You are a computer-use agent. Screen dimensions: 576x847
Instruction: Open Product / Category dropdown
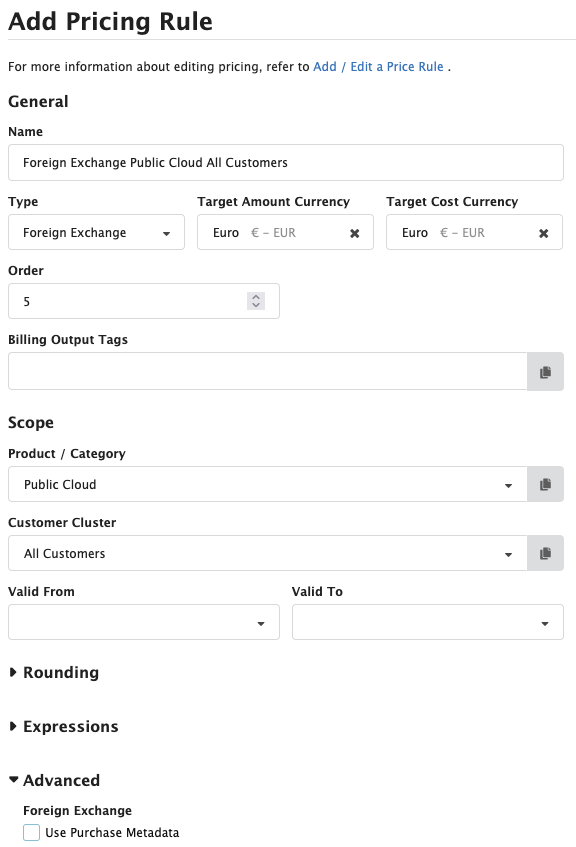click(267, 484)
